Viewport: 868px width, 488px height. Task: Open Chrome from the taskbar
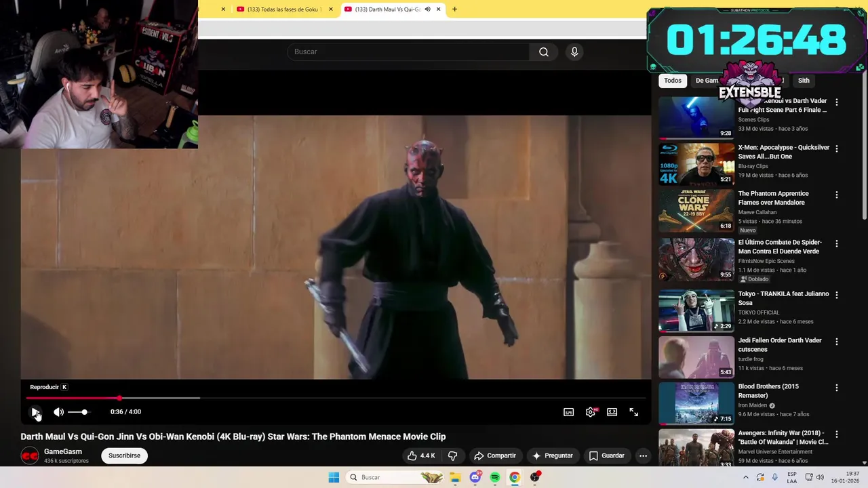(x=515, y=477)
